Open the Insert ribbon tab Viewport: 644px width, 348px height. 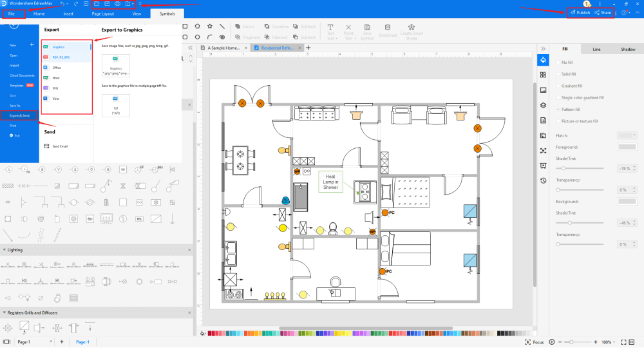click(68, 14)
